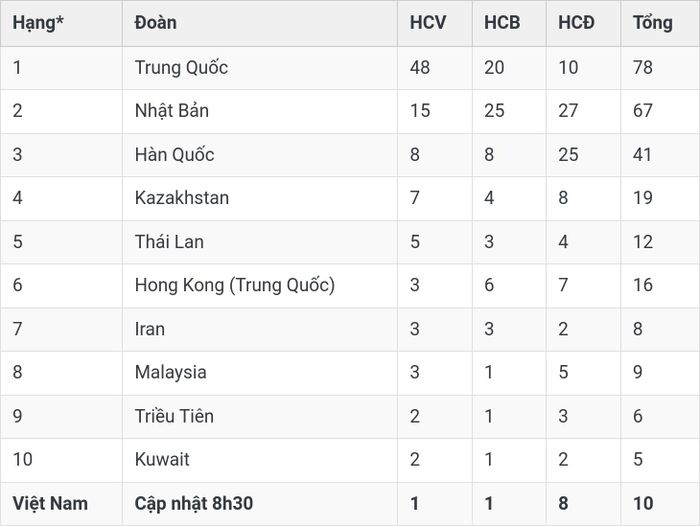Select the Đoàn column header

click(x=155, y=23)
